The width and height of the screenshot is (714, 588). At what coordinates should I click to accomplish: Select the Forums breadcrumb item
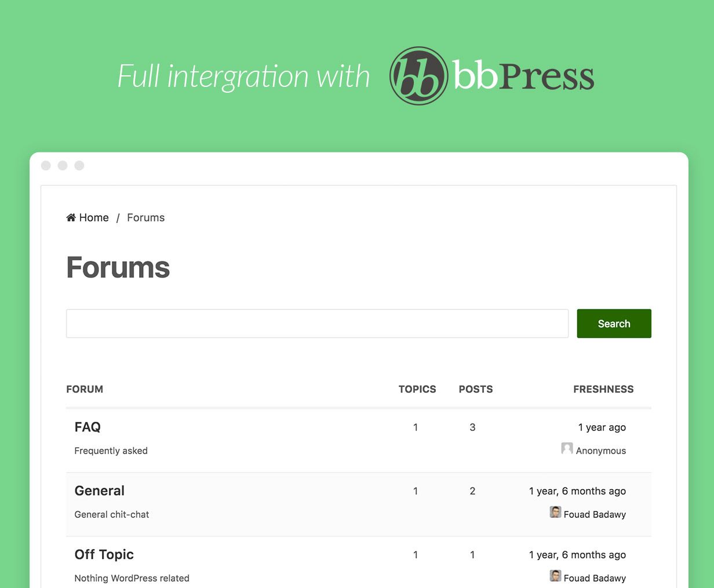tap(145, 218)
